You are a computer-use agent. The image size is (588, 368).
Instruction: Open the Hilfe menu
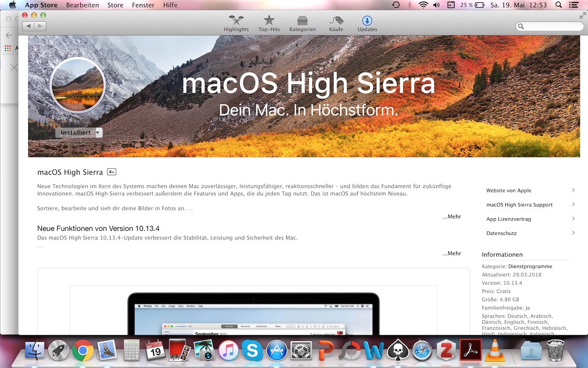[170, 5]
